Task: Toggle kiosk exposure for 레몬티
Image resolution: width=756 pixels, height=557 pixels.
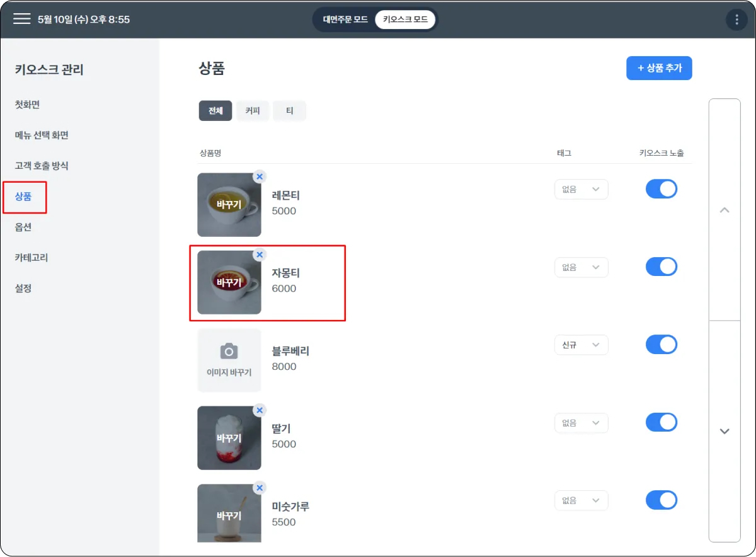Action: pyautogui.click(x=661, y=189)
